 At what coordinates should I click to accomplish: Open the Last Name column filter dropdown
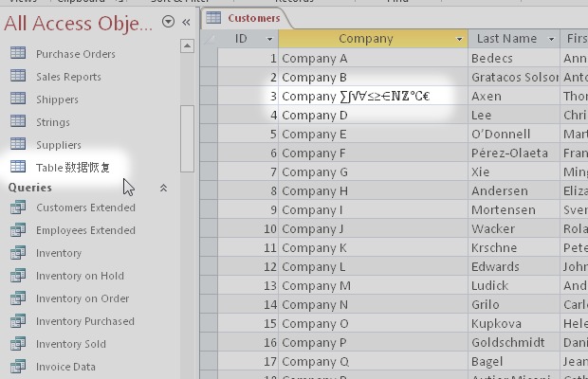[553, 39]
